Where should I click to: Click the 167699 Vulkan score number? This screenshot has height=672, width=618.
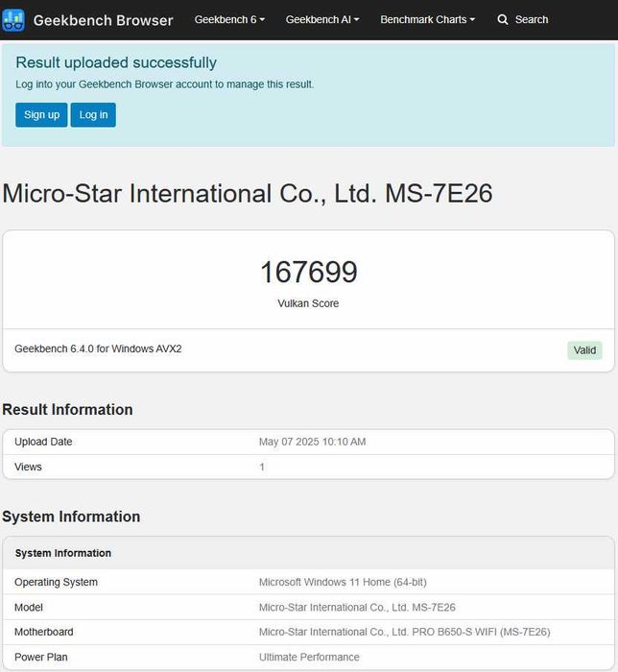[308, 273]
